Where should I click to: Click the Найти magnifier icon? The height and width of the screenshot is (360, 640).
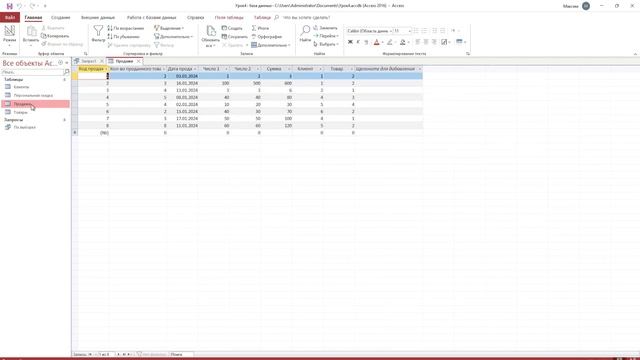(x=305, y=31)
